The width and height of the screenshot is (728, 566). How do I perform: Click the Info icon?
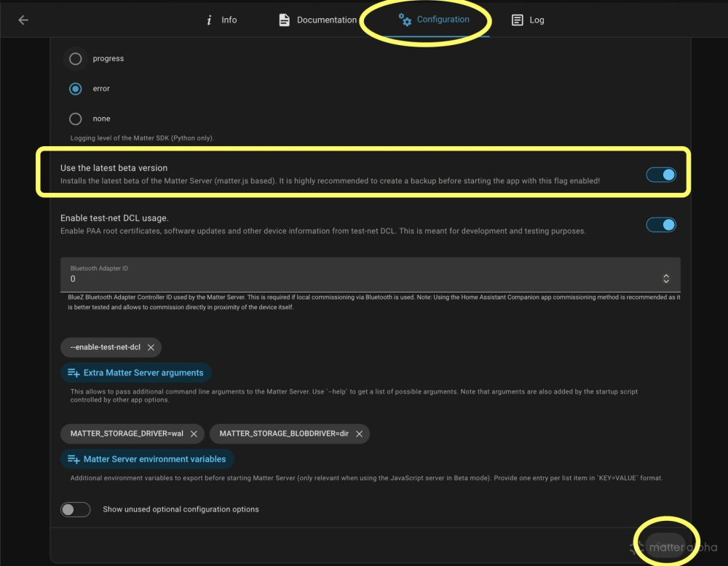coord(207,20)
